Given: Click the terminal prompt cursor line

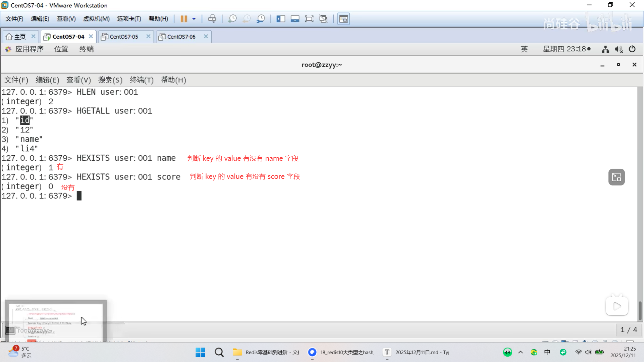Looking at the screenshot, I should coord(42,196).
